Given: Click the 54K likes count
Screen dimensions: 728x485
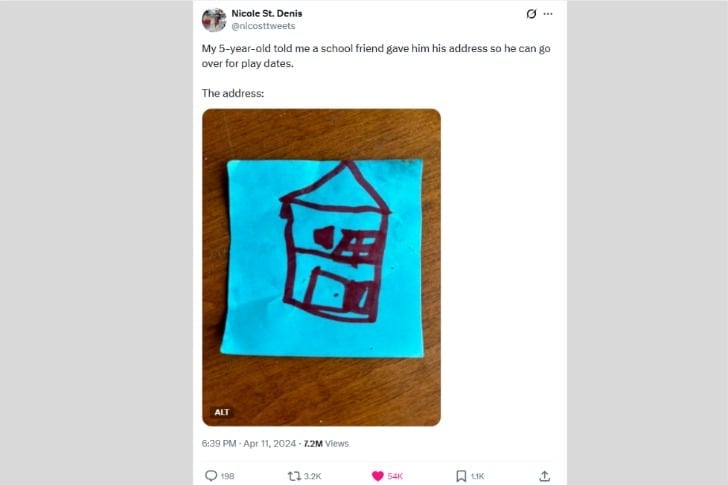Looking at the screenshot, I should coord(395,476).
